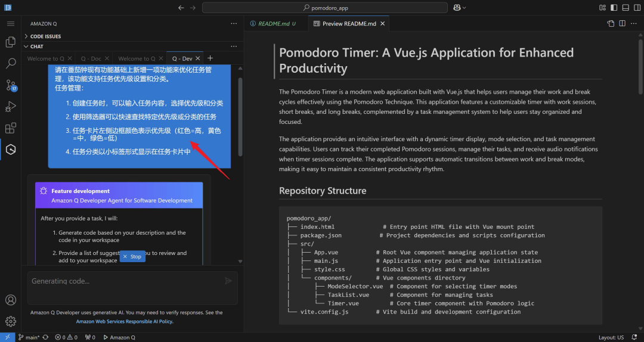Viewport: 644px width, 342px height.
Task: Open the Copilot dropdown chevron
Action: [465, 8]
